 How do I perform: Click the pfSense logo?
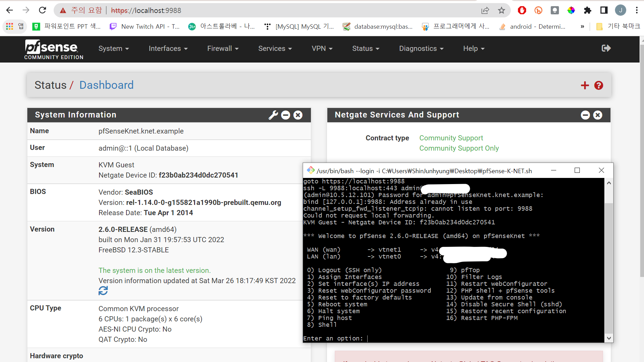pos(54,50)
